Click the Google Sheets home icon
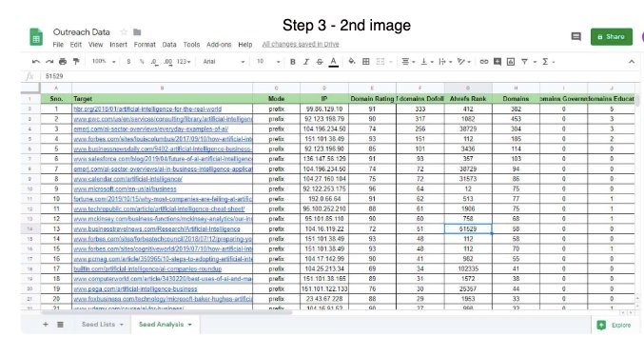 pyautogui.click(x=36, y=36)
